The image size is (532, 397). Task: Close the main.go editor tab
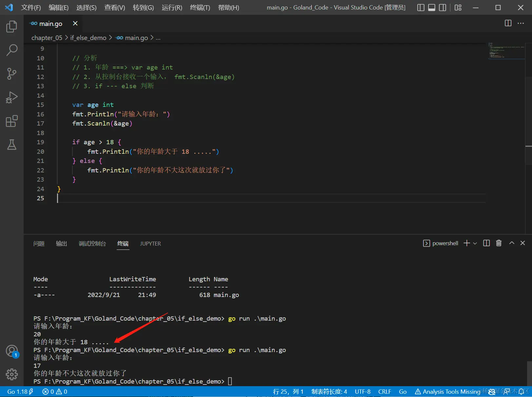pyautogui.click(x=75, y=23)
